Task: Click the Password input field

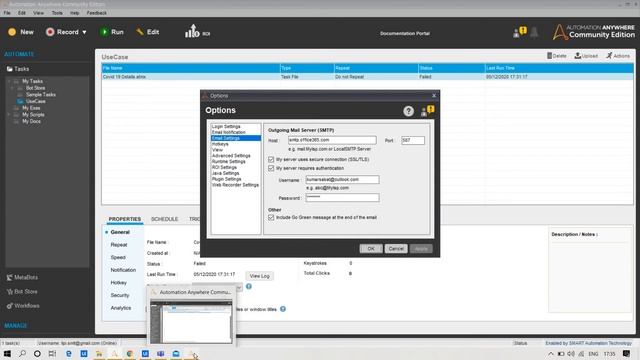Action: [342, 198]
